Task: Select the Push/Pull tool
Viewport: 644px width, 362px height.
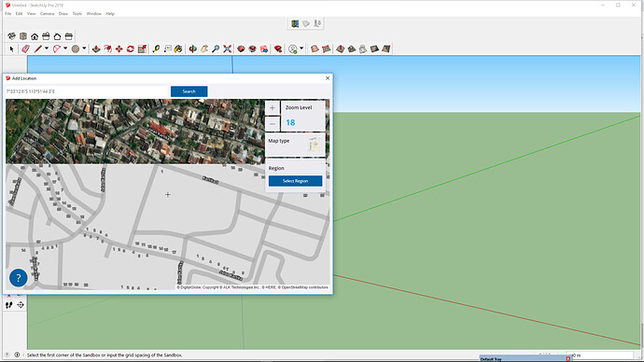Action: click(96, 49)
